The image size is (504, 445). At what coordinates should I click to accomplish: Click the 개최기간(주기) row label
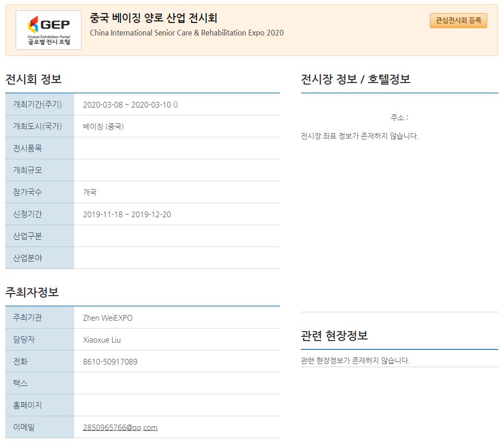coord(37,104)
